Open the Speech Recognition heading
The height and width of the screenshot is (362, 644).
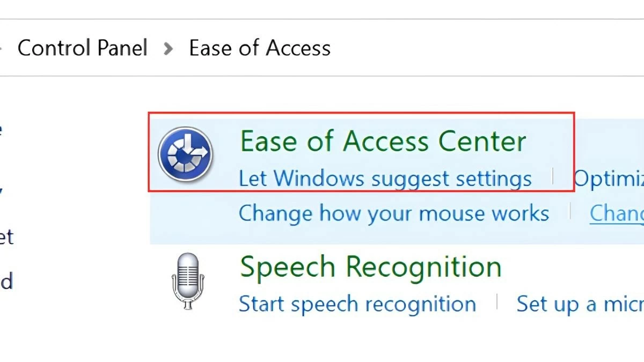[370, 267]
